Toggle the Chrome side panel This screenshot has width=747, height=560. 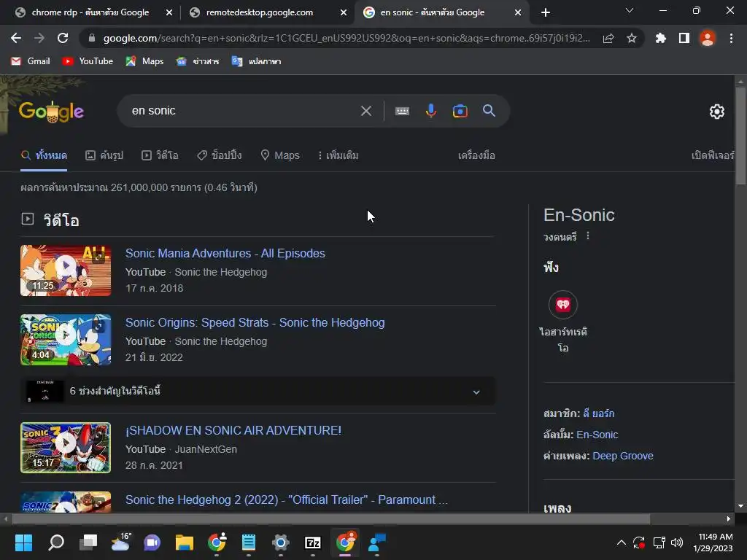tap(684, 38)
